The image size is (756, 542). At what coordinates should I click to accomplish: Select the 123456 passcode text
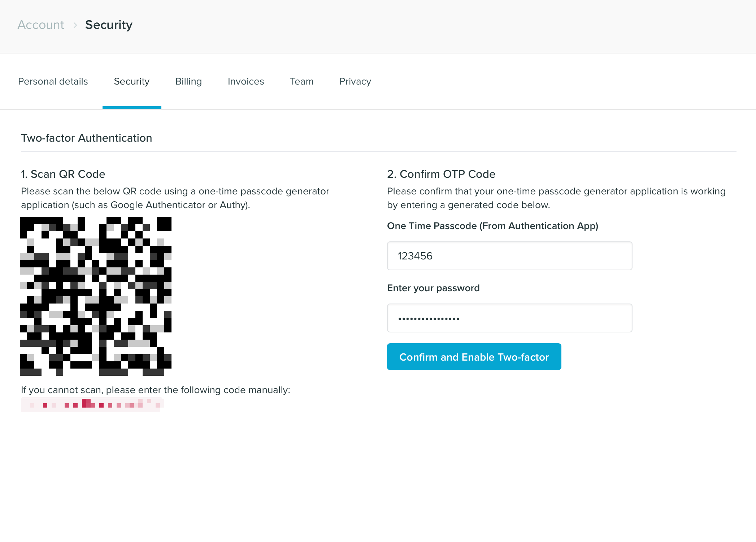click(x=415, y=256)
